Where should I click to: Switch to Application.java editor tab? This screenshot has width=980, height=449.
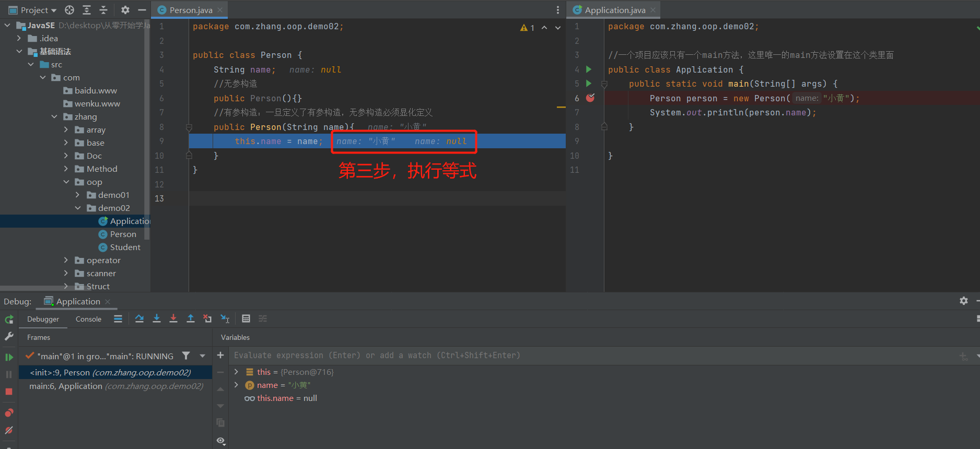(x=615, y=10)
